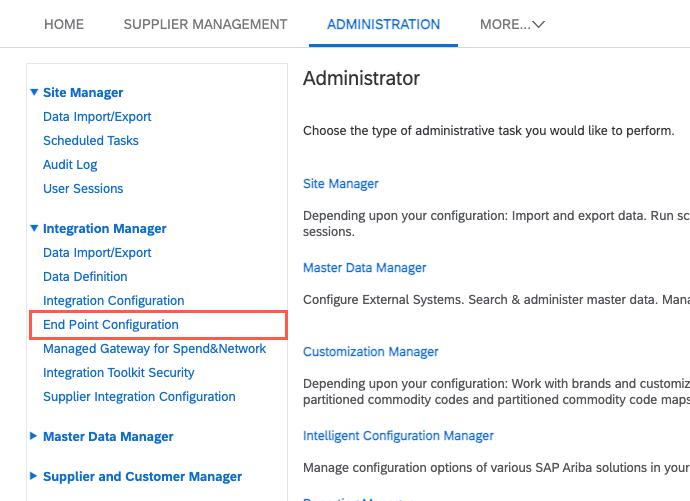Open End Point Configuration in sidebar
The height and width of the screenshot is (501, 690).
[111, 325]
